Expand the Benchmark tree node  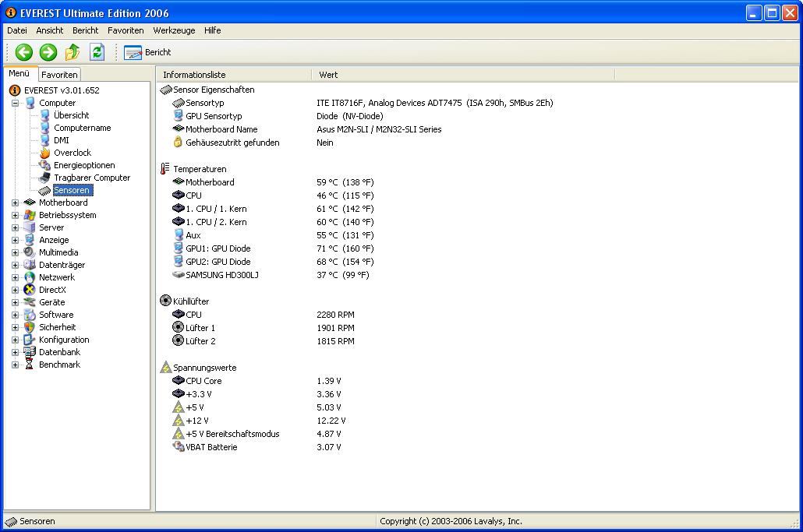point(16,365)
